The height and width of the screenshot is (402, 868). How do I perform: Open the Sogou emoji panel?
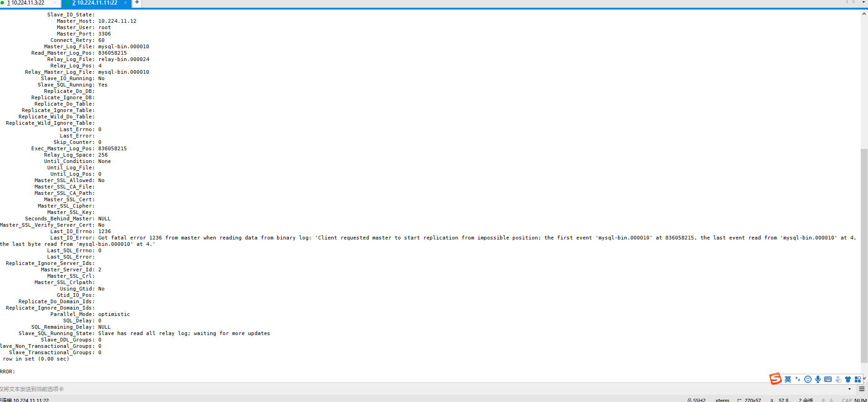tap(808, 379)
